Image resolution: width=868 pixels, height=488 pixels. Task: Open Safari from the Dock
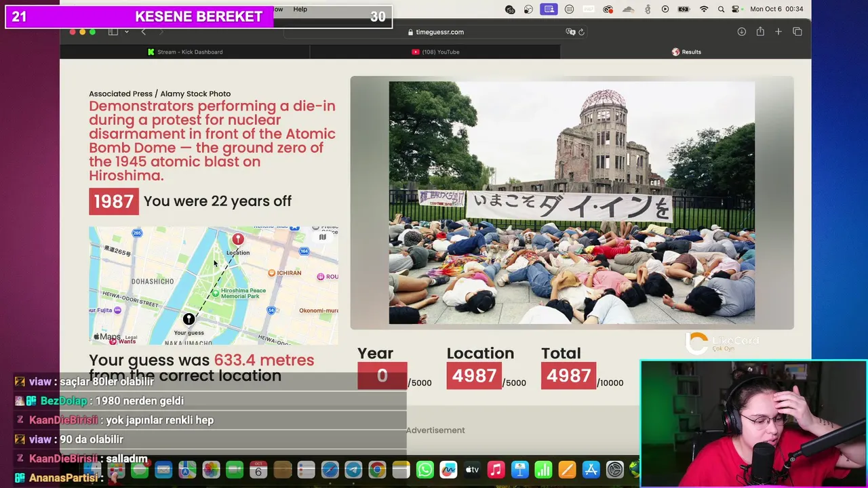click(330, 469)
